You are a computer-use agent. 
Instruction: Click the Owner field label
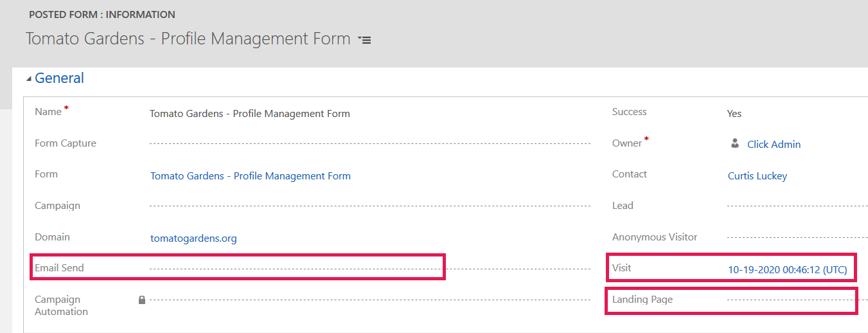coord(627,143)
